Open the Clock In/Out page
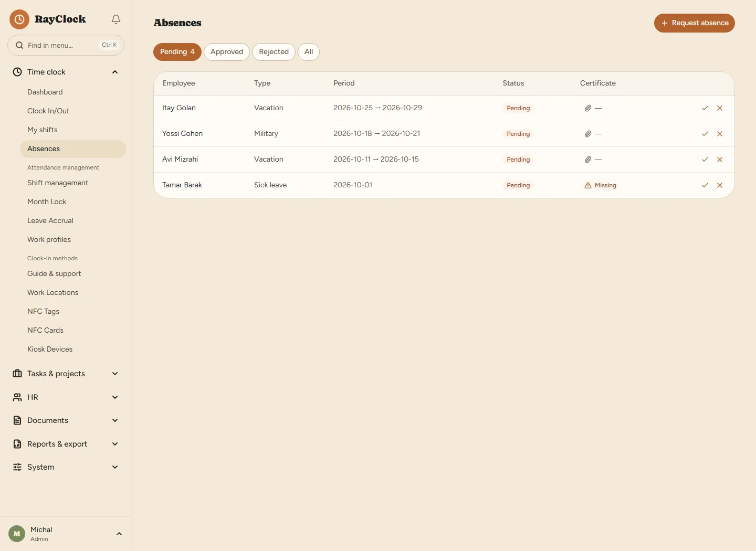The height and width of the screenshot is (551, 756). click(73, 111)
